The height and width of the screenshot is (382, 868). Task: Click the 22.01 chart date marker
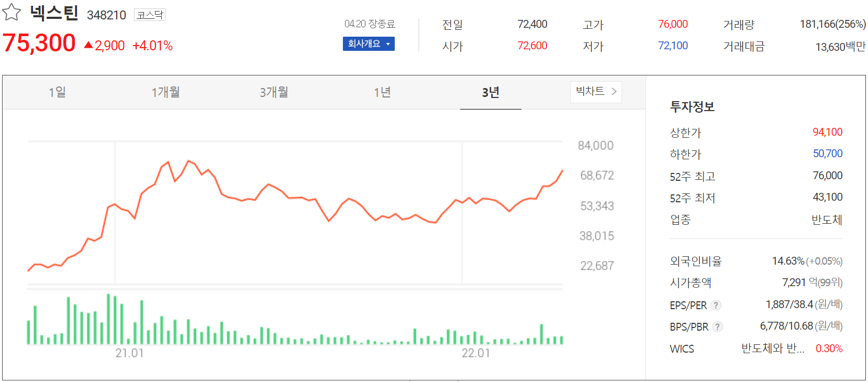[476, 353]
